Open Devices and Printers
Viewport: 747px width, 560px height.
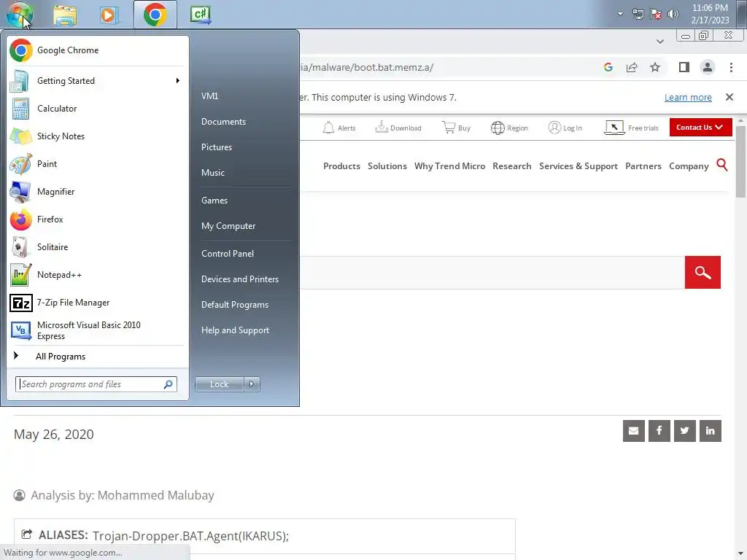point(239,279)
